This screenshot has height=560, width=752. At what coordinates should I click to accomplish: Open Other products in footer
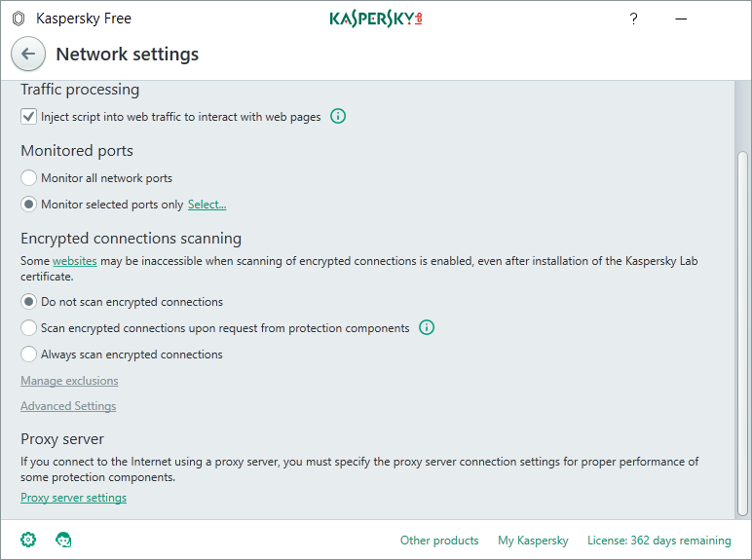pyautogui.click(x=439, y=541)
